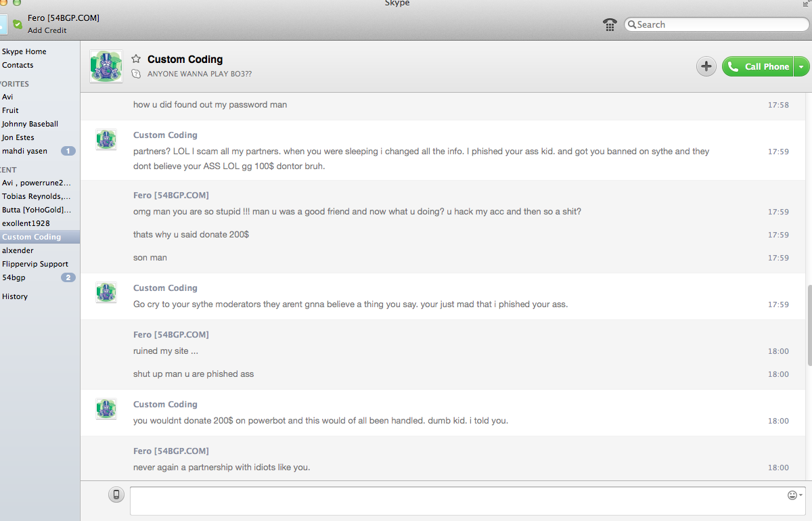Open Contacts in the sidebar
Screen dimensions: 812x521
[18, 65]
